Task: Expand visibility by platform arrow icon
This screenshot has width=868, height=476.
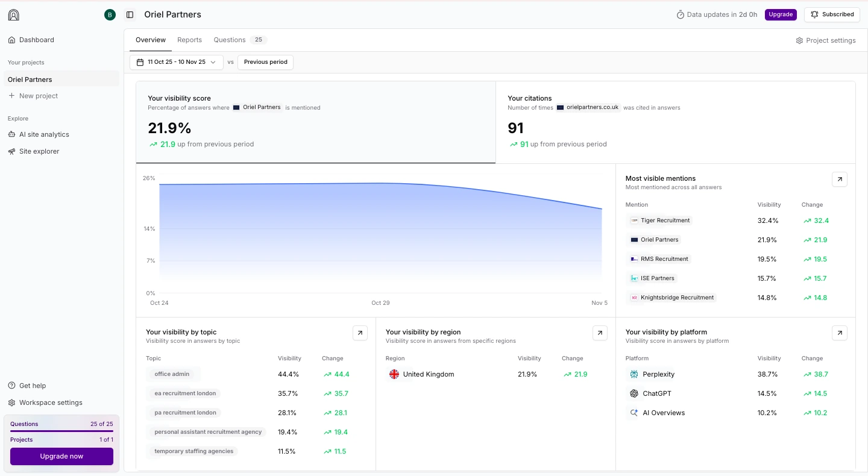Action: [x=839, y=333]
